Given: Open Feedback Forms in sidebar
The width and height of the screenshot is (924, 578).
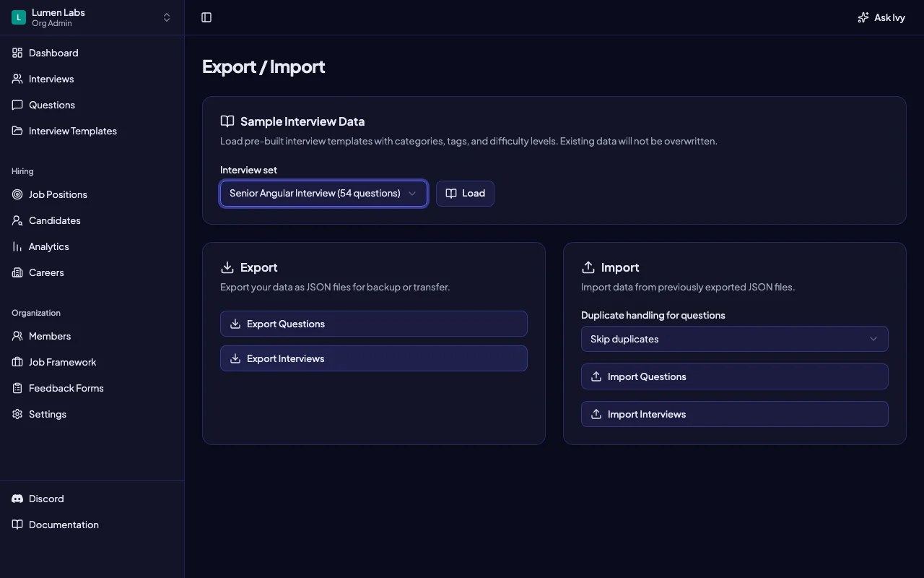Looking at the screenshot, I should coord(92,388).
